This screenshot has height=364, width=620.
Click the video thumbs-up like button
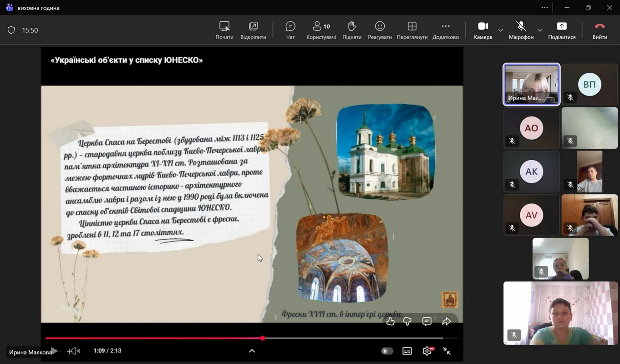pyautogui.click(x=391, y=322)
